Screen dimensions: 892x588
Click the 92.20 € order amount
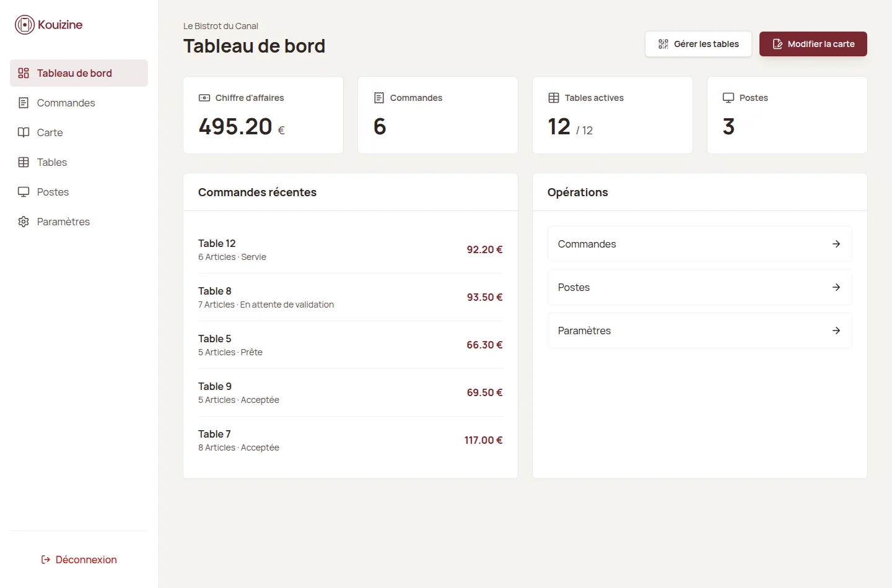coord(484,249)
